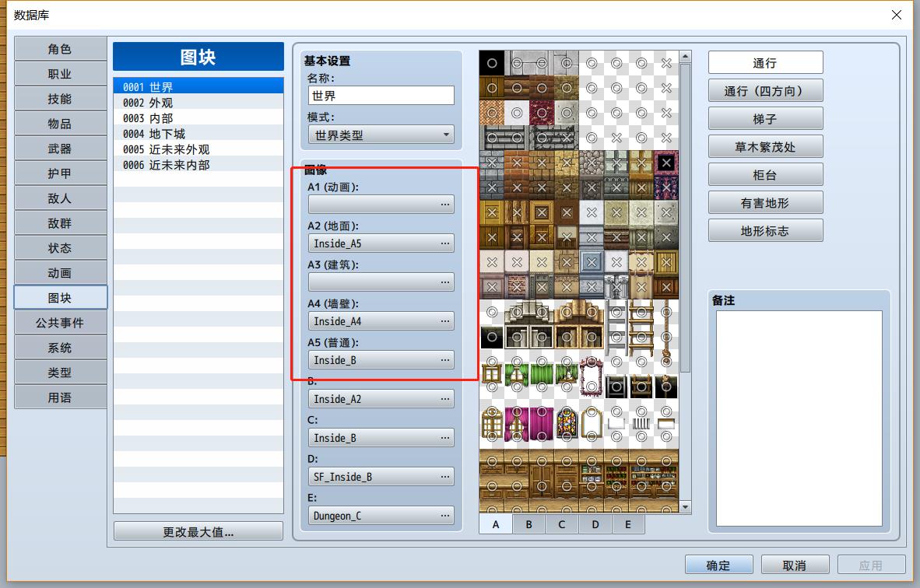Open the C tileset image picker ellipsis
The image size is (920, 588).
(444, 438)
